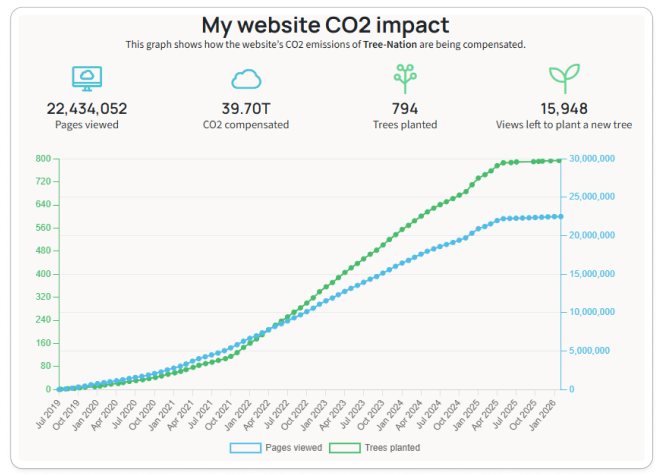Click the cloud icon above CO2 compensated
Image resolution: width=663 pixels, height=475 pixels.
click(x=247, y=80)
